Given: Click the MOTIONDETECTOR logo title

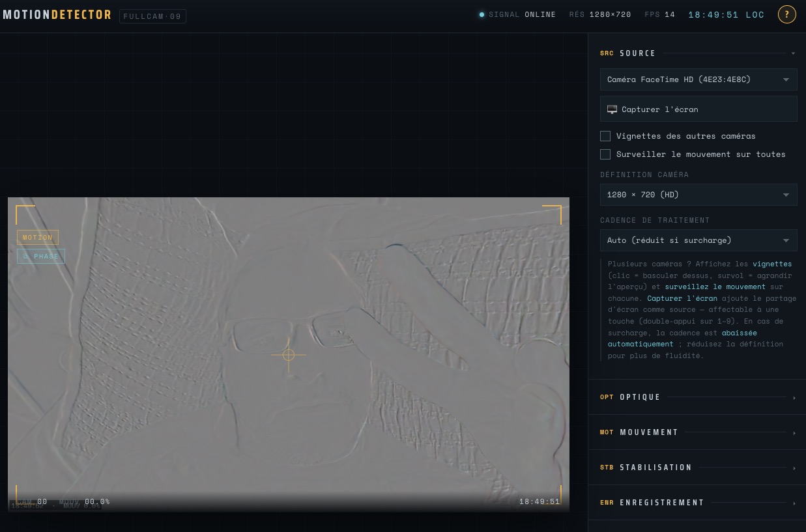Looking at the screenshot, I should click(57, 14).
